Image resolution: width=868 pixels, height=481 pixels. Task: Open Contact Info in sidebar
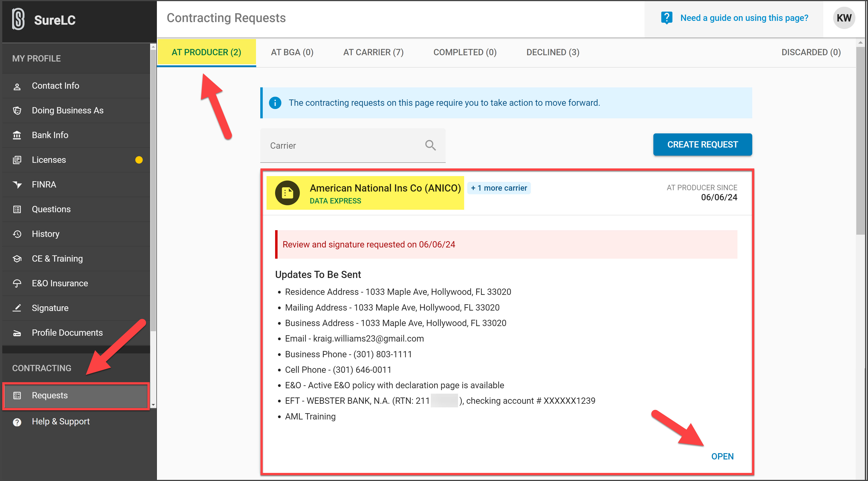click(76, 86)
